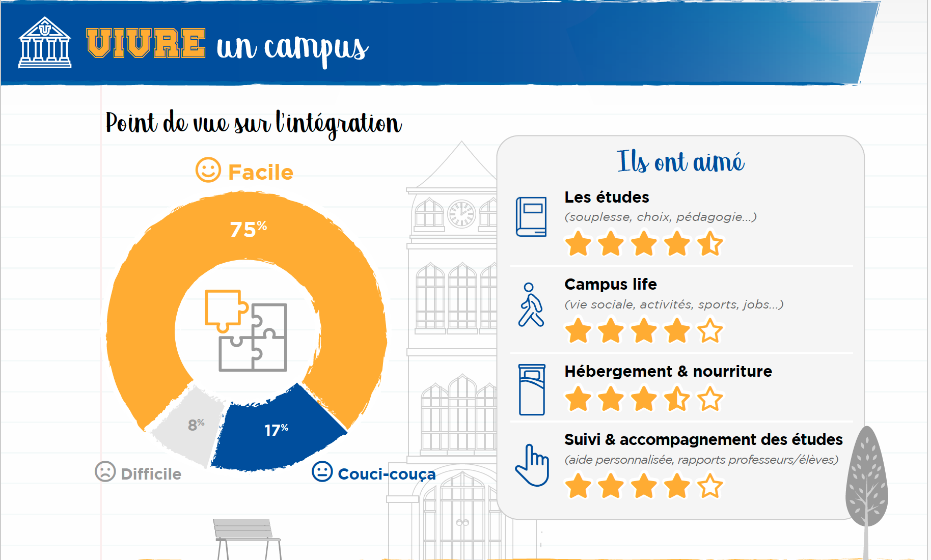
Task: Click the empty fifth star under Campus life
Action: [x=710, y=331]
